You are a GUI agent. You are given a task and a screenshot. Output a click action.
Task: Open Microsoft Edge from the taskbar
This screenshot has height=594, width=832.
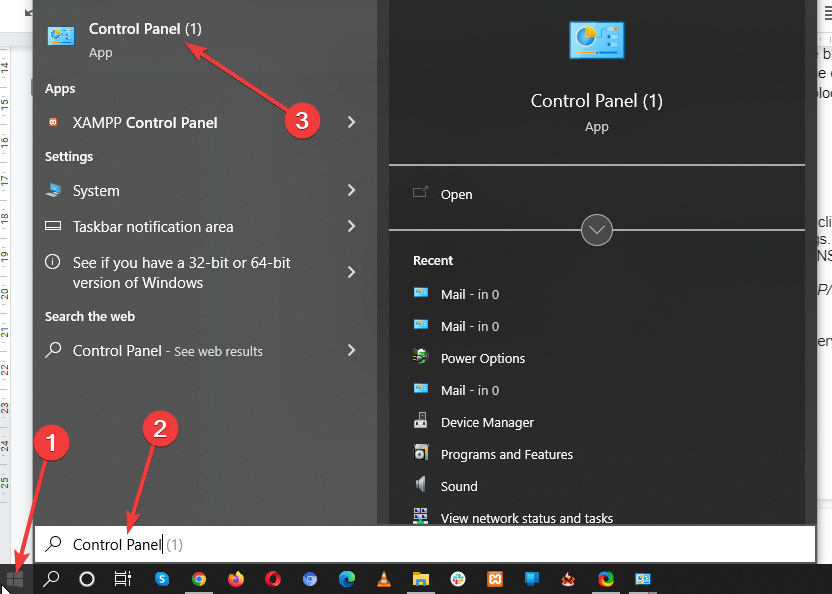tap(346, 579)
